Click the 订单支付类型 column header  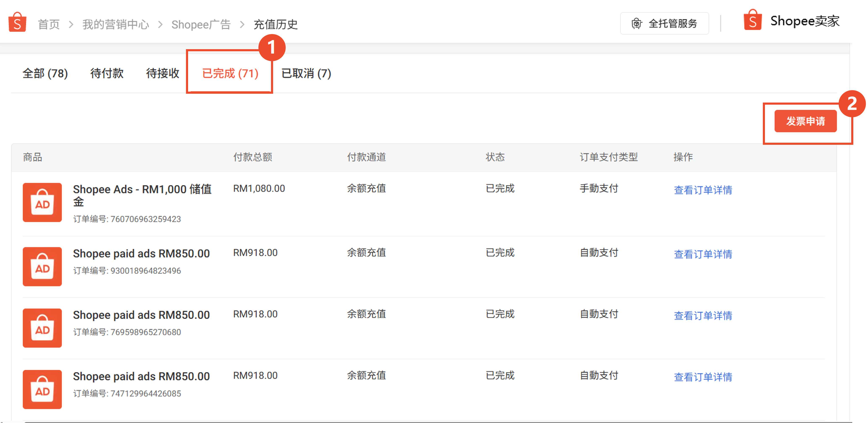(x=609, y=157)
